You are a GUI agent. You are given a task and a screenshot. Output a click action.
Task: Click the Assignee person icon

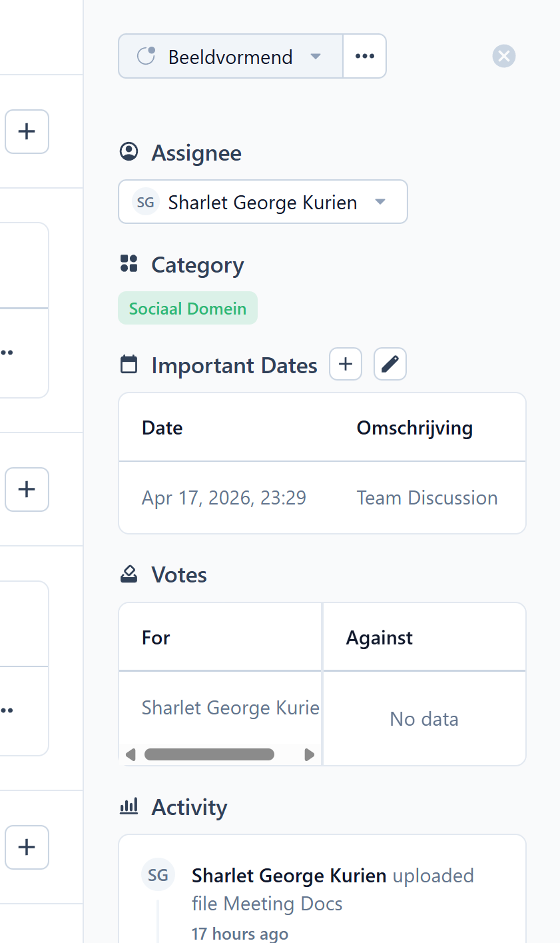point(129,152)
